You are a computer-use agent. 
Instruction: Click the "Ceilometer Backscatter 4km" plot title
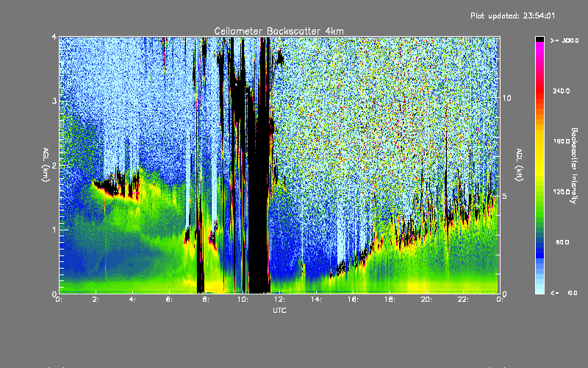(279, 31)
